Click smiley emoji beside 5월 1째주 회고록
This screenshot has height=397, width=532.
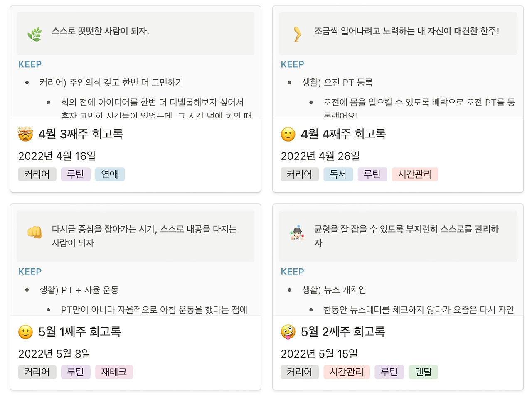(25, 332)
